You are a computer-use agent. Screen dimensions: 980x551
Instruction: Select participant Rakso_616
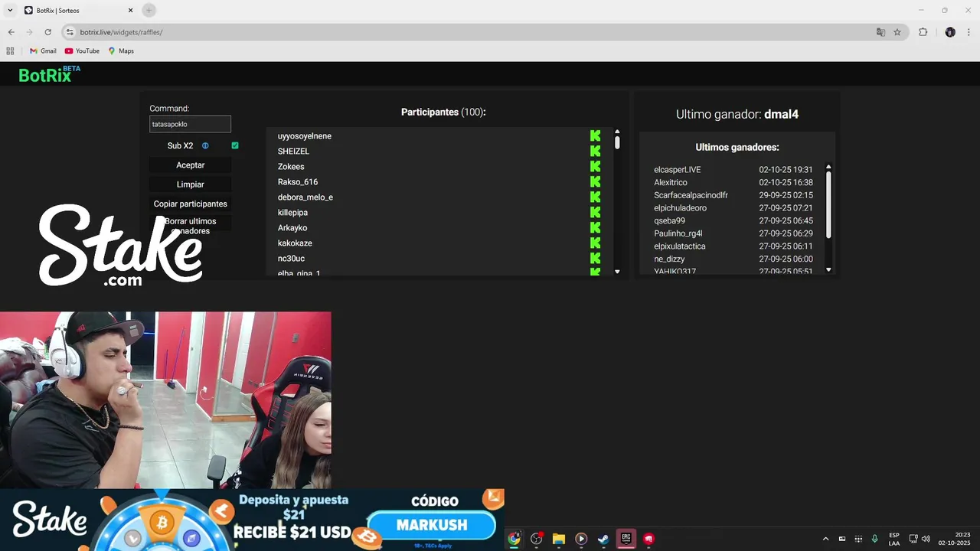[298, 182]
